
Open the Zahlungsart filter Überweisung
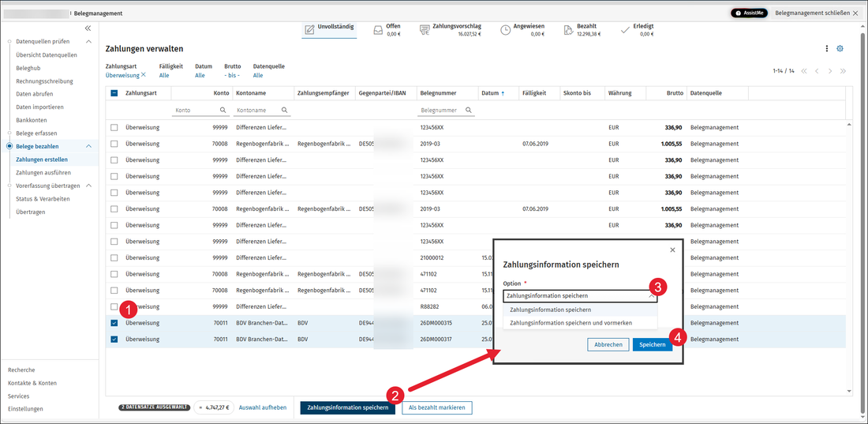tap(122, 75)
